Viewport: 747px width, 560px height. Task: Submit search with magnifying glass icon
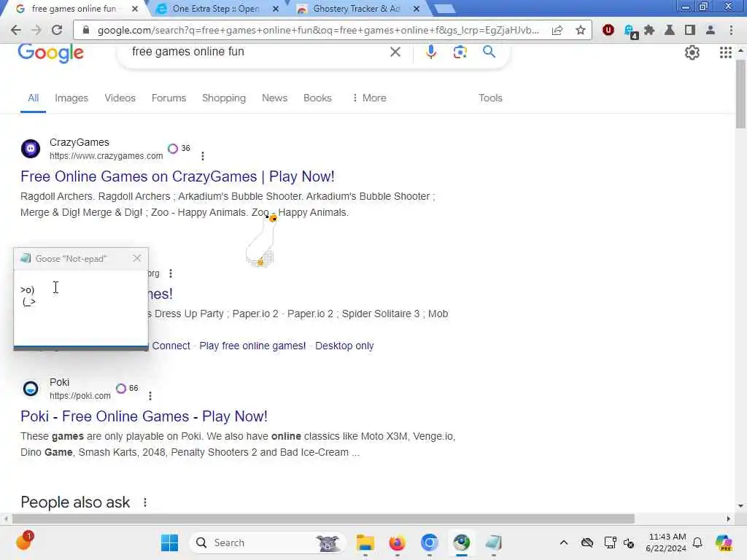tap(489, 52)
